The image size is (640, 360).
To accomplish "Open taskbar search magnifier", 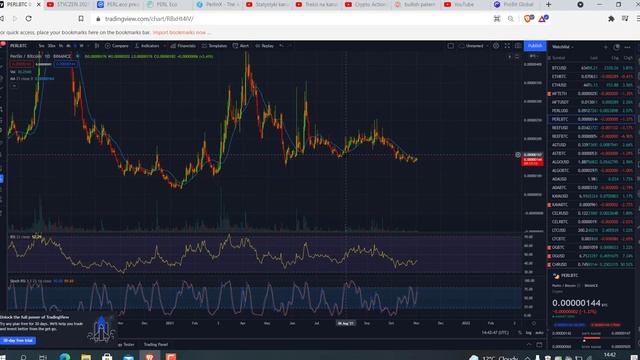I will pos(23,358).
